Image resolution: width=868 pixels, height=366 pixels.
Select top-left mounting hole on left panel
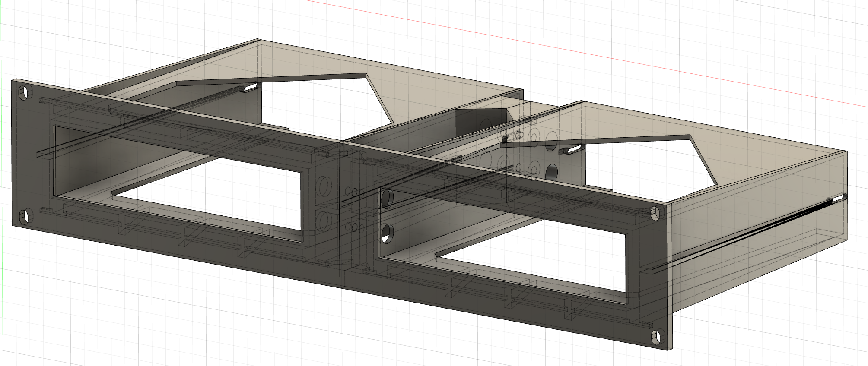(x=25, y=92)
